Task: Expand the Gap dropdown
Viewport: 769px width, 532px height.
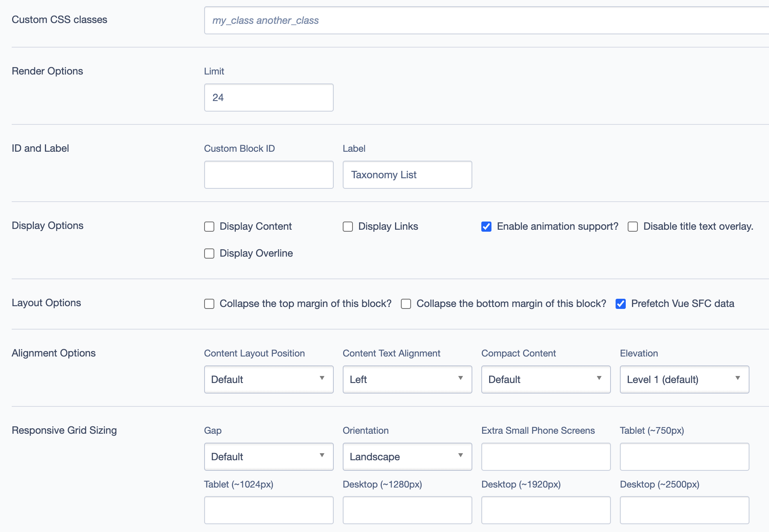Action: point(269,457)
